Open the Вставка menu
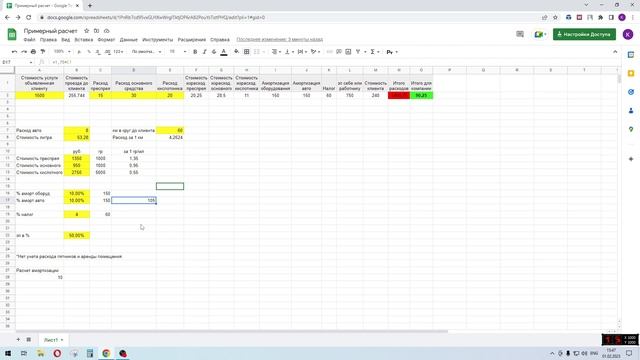Screen dimensions: 640x360 click(x=84, y=40)
